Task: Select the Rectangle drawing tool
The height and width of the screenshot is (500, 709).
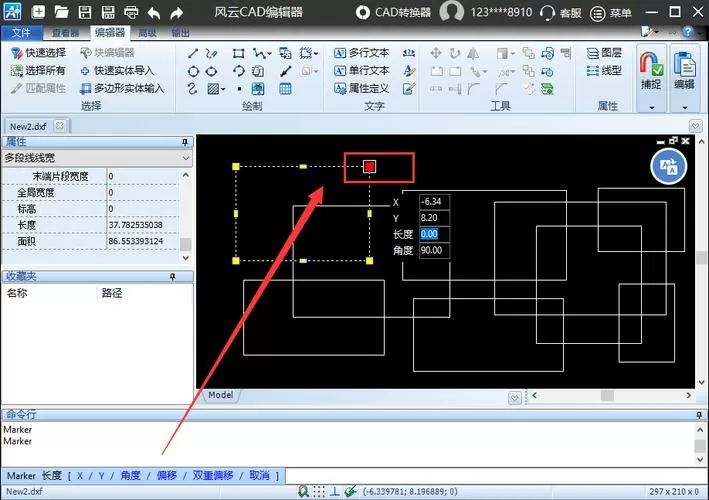Action: click(238, 53)
